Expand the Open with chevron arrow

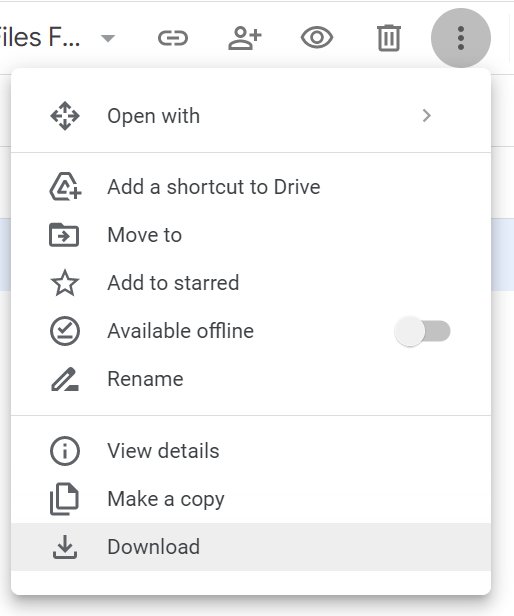click(x=427, y=116)
